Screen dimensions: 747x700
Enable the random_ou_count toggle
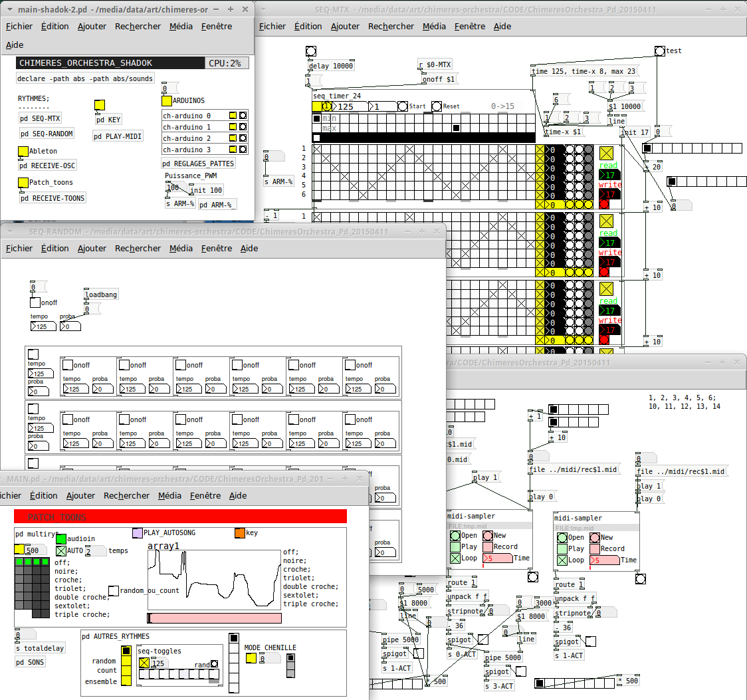(x=114, y=591)
